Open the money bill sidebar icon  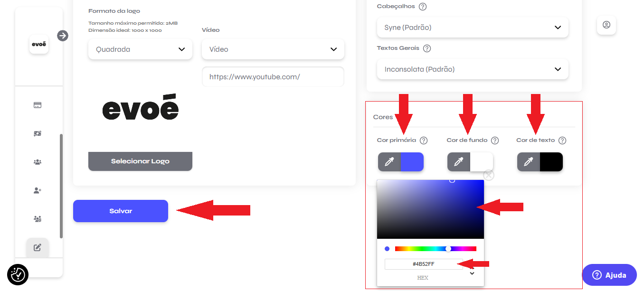(x=38, y=134)
